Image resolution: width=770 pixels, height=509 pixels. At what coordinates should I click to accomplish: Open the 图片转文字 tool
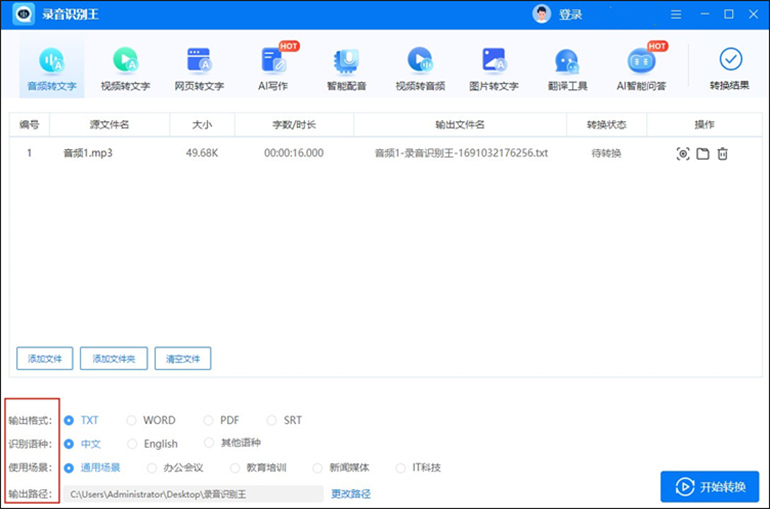pyautogui.click(x=494, y=69)
